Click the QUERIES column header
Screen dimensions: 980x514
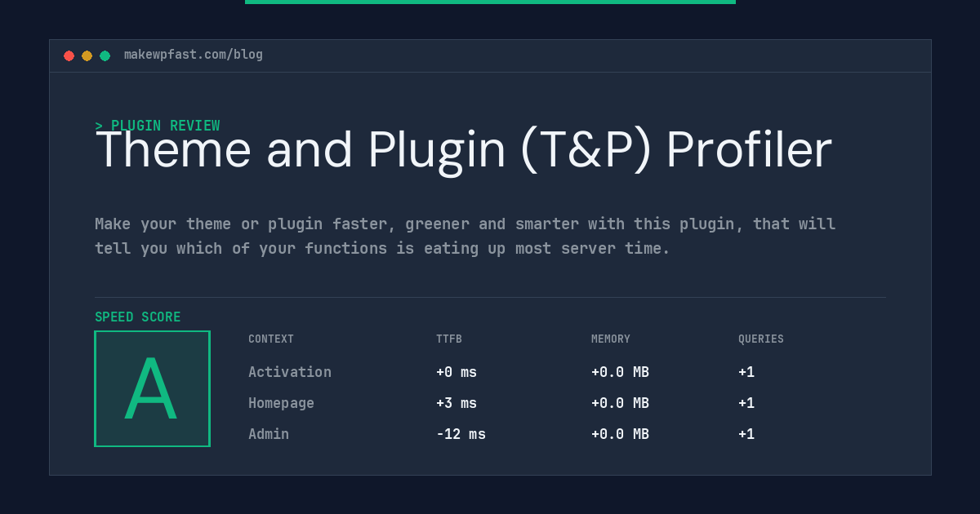[x=761, y=339]
